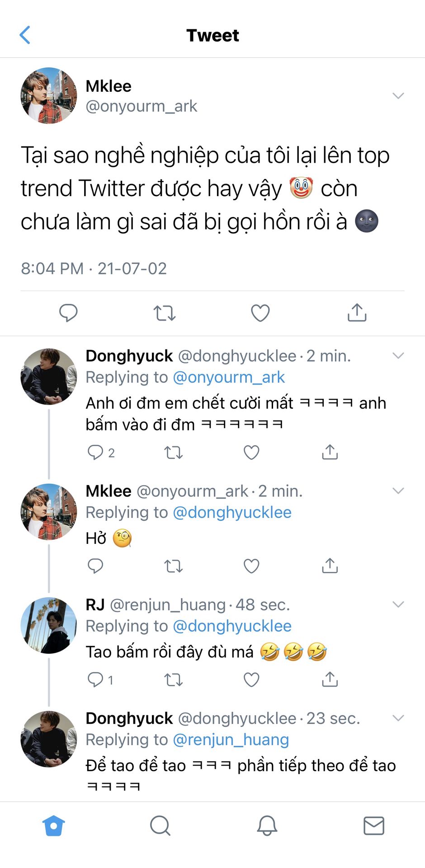Share Mklee's main tweet
425x868 pixels.
click(x=357, y=313)
